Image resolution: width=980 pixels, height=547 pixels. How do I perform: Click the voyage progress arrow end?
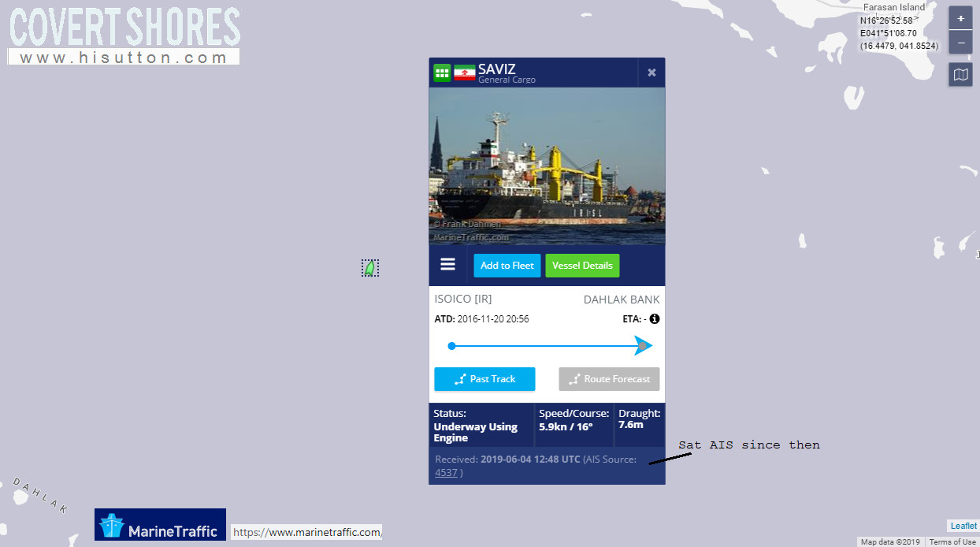coord(644,346)
